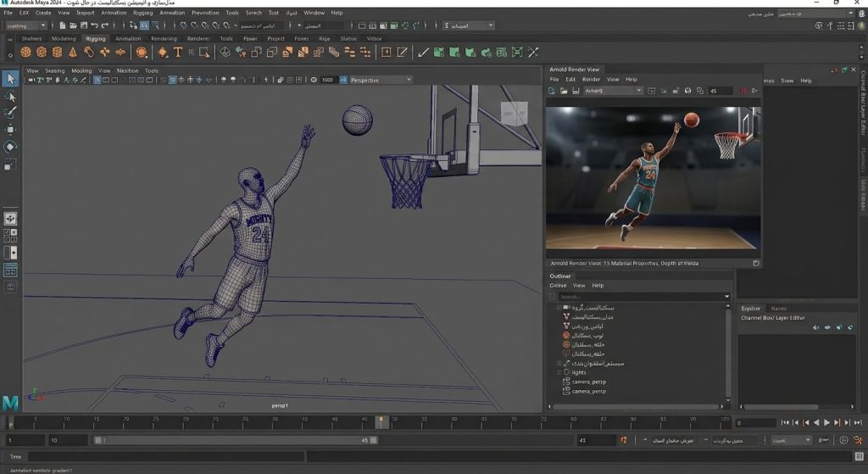
Task: Open the Create menu
Action: 43,13
